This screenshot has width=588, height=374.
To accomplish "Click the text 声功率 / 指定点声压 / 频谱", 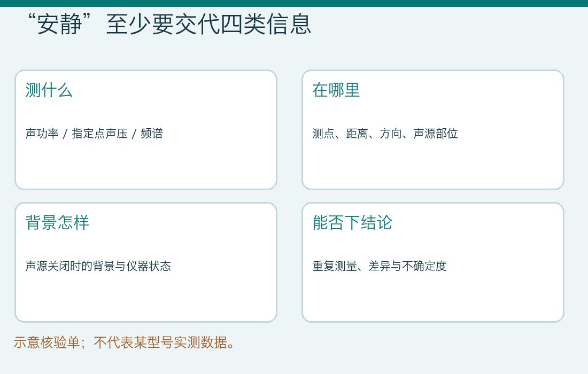I will (94, 134).
